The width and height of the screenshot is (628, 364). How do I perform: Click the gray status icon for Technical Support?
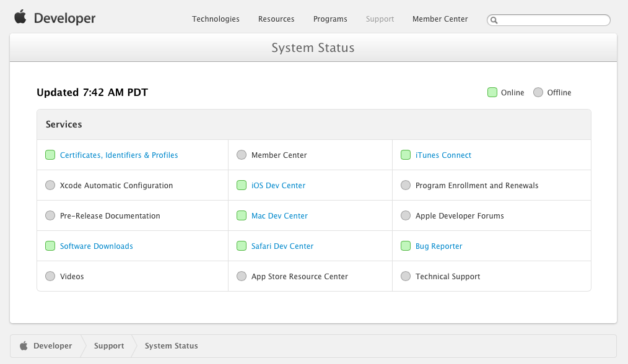406,276
